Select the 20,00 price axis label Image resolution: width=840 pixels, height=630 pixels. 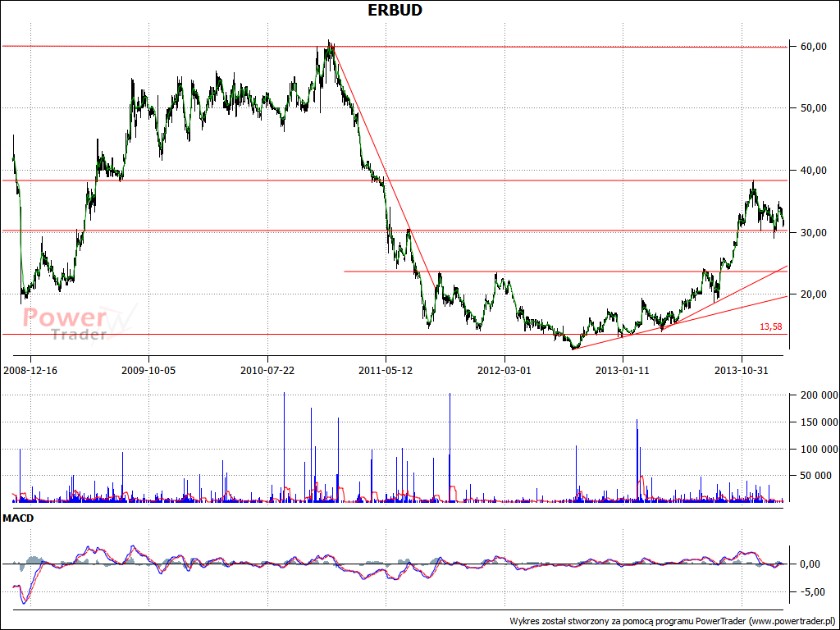pyautogui.click(x=813, y=294)
